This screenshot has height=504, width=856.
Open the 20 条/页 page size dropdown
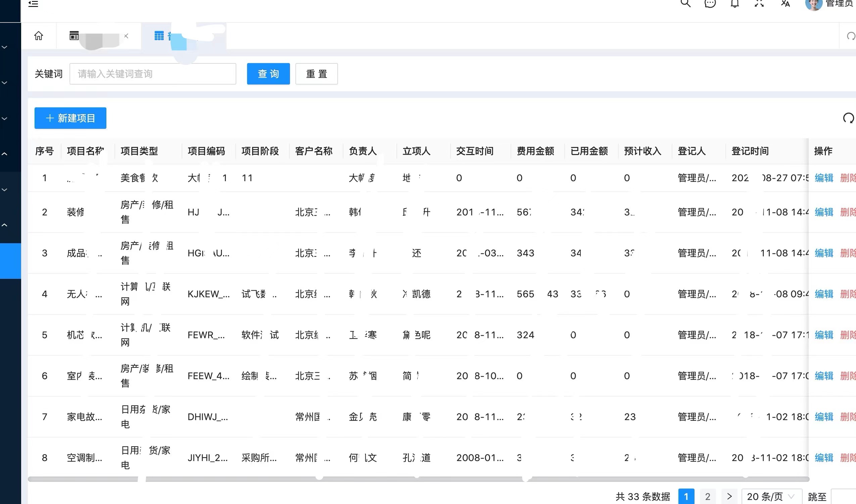[772, 497]
